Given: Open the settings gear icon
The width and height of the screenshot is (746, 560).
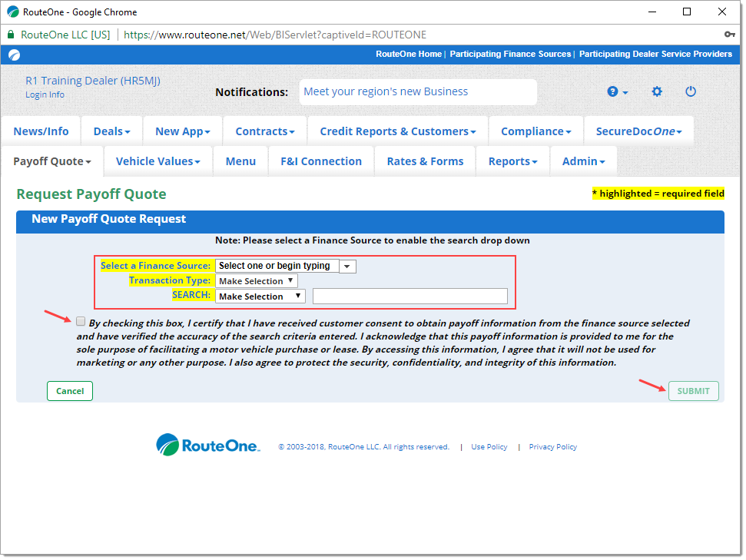Looking at the screenshot, I should tap(657, 91).
